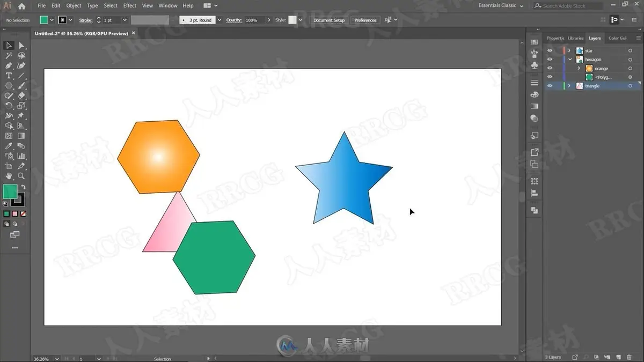Select the Pen tool
The height and width of the screenshot is (362, 644).
pyautogui.click(x=9, y=65)
